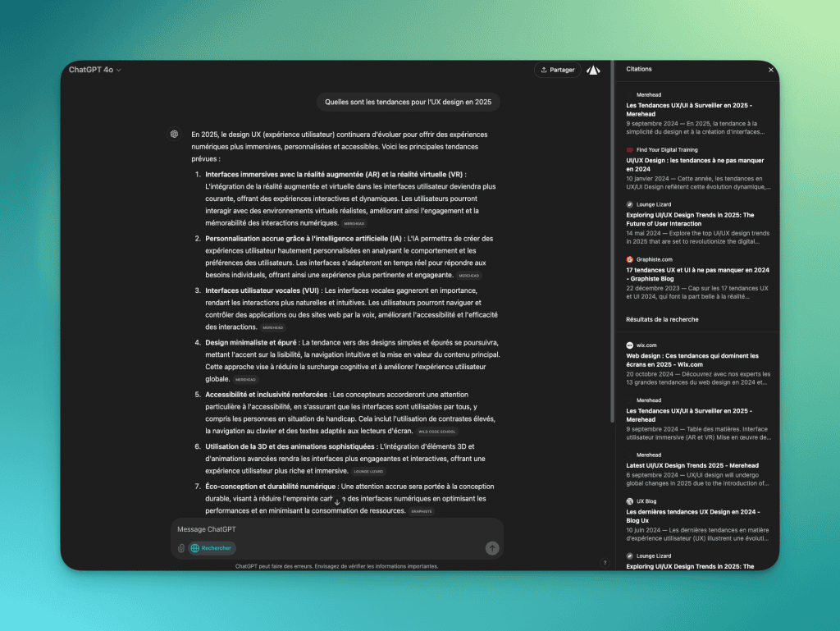This screenshot has width=840, height=631.
Task: Open the ChatGPT 4o model selector dropdown
Action: (x=95, y=70)
